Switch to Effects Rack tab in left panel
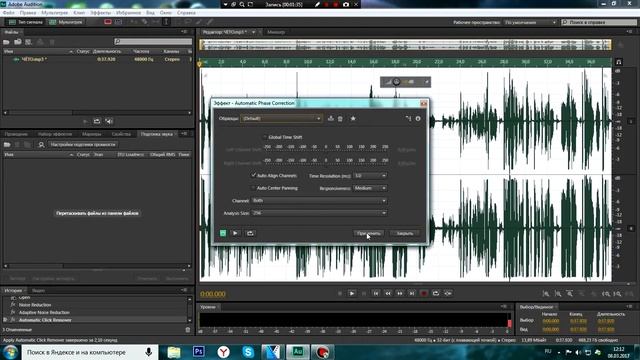 55,134
